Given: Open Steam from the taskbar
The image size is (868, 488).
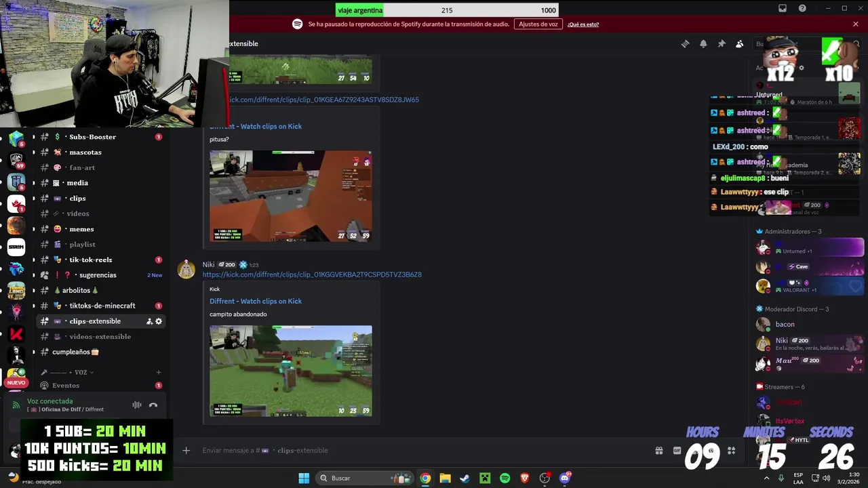Looking at the screenshot, I should 465,478.
